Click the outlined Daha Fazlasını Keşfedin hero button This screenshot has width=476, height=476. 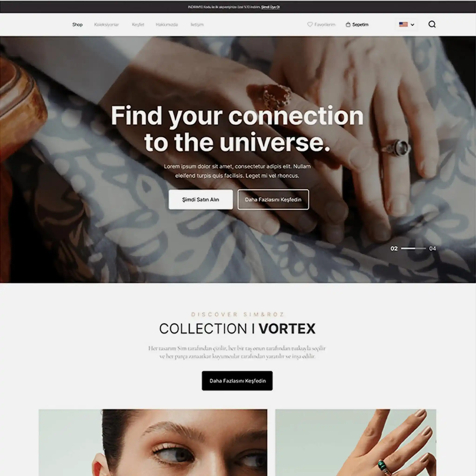tap(273, 200)
